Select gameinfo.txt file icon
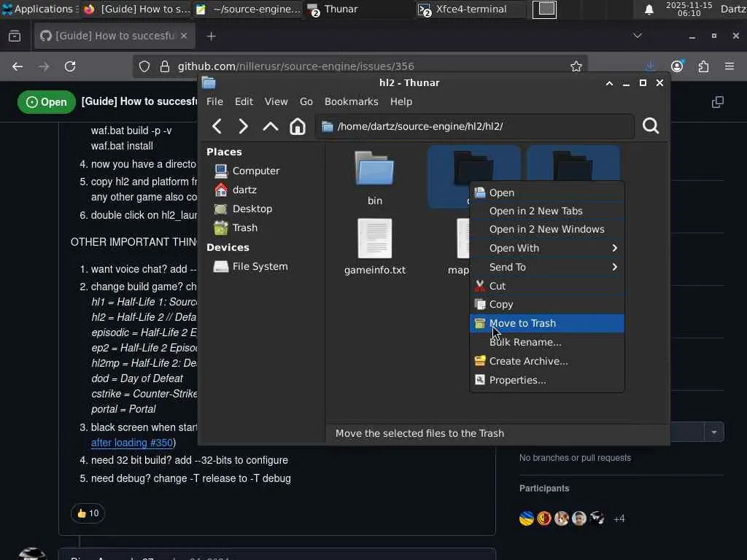This screenshot has width=747, height=560. click(374, 238)
